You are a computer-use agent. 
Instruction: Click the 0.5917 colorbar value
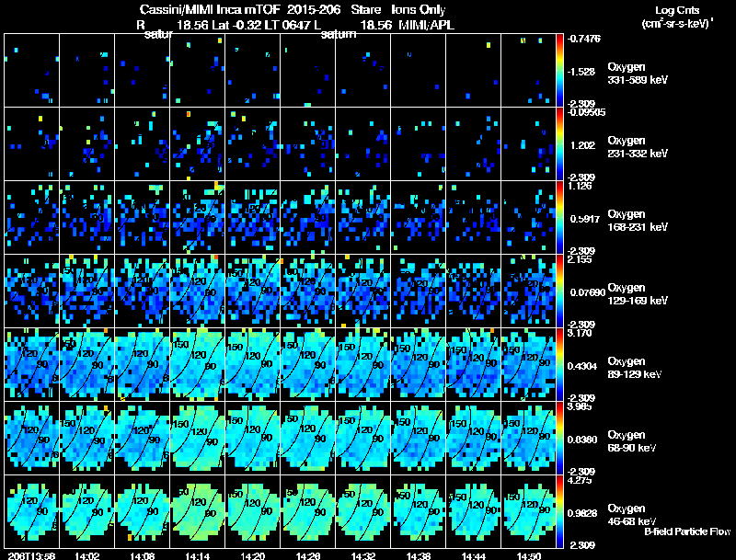coord(585,219)
